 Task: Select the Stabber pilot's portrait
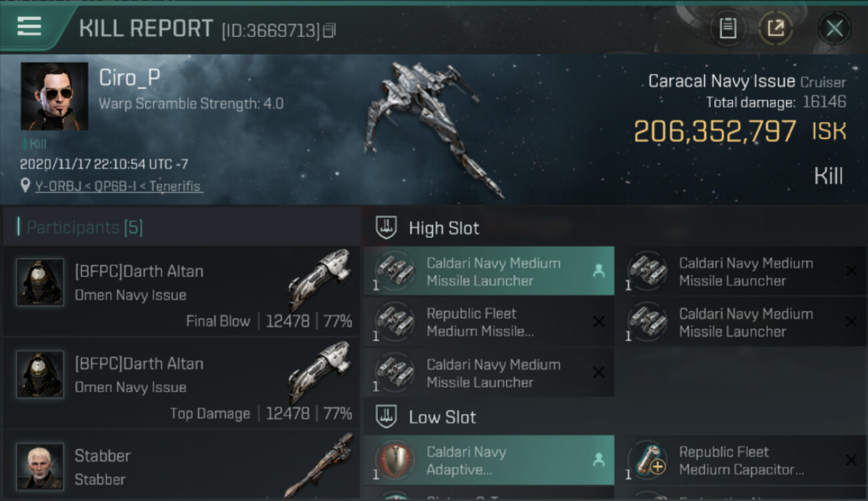(x=40, y=466)
